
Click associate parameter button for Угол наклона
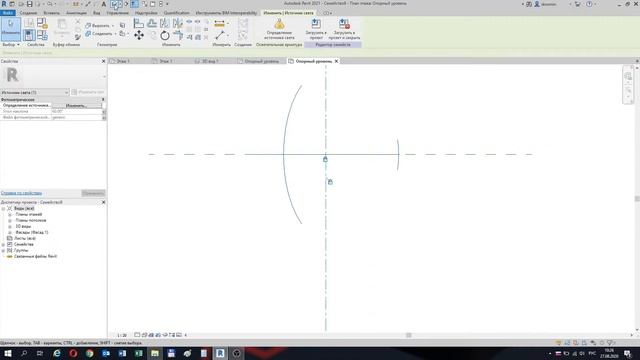point(104,111)
